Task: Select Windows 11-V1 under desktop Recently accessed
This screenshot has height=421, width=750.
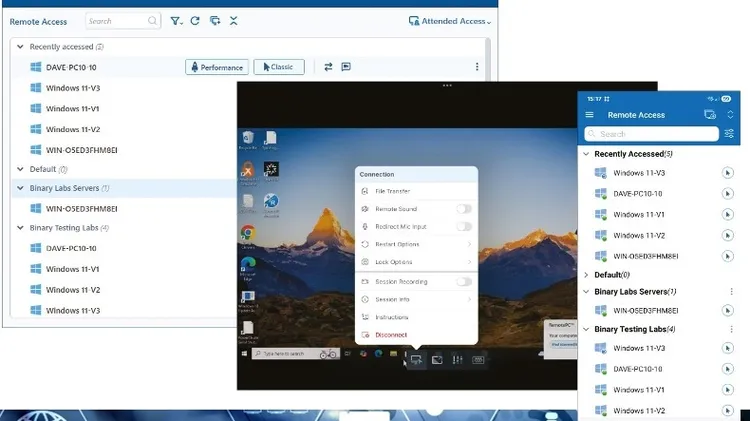Action: tap(72, 109)
